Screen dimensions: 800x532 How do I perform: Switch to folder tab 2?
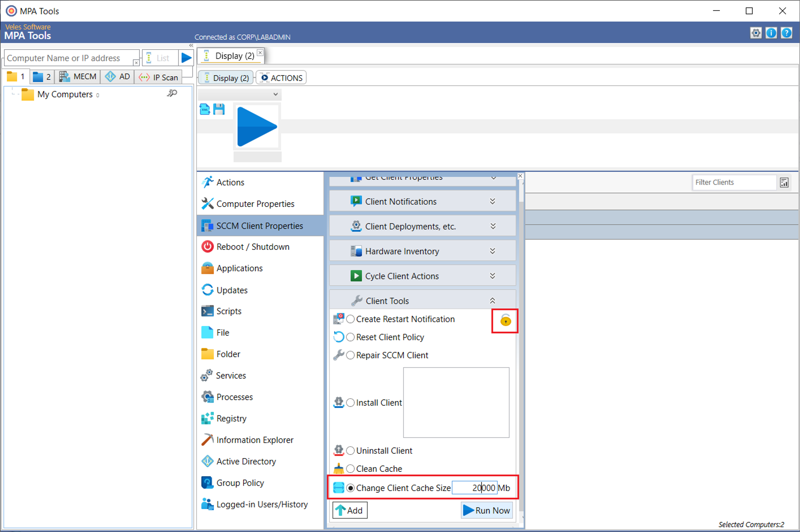[42, 77]
